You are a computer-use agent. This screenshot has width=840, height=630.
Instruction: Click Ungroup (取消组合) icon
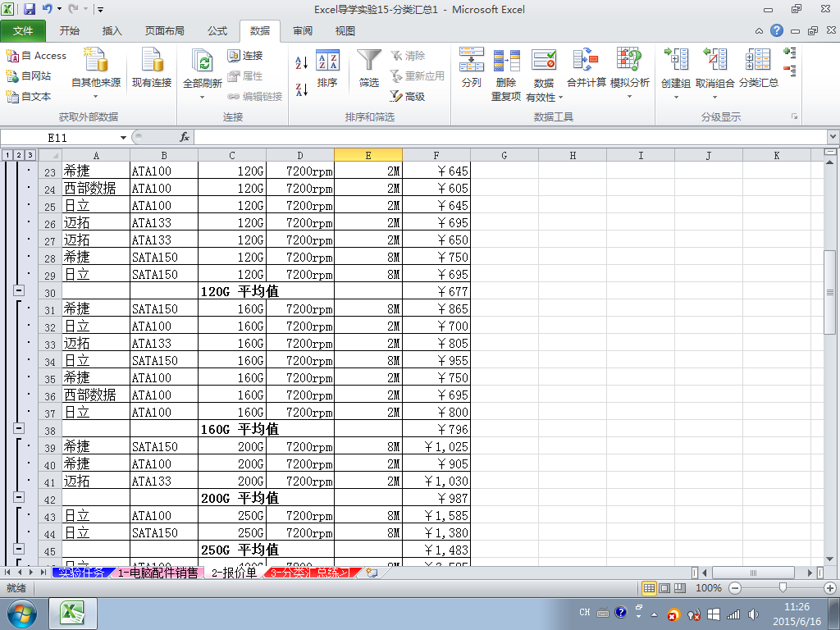[714, 59]
